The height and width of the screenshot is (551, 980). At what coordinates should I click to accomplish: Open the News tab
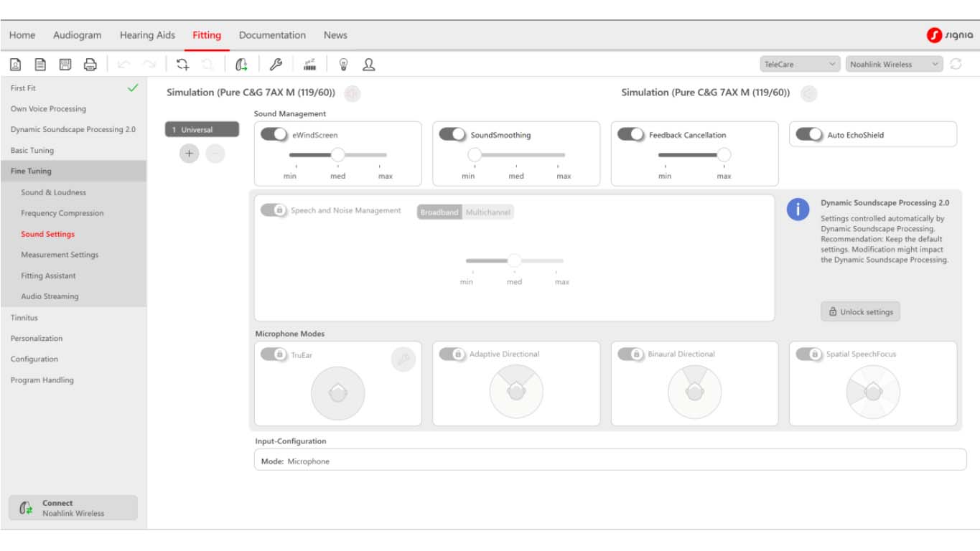coord(335,35)
